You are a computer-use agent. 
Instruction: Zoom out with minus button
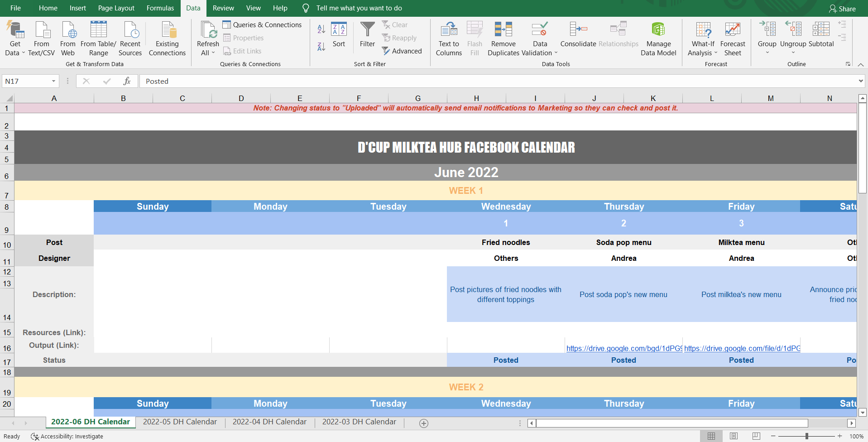coord(773,436)
